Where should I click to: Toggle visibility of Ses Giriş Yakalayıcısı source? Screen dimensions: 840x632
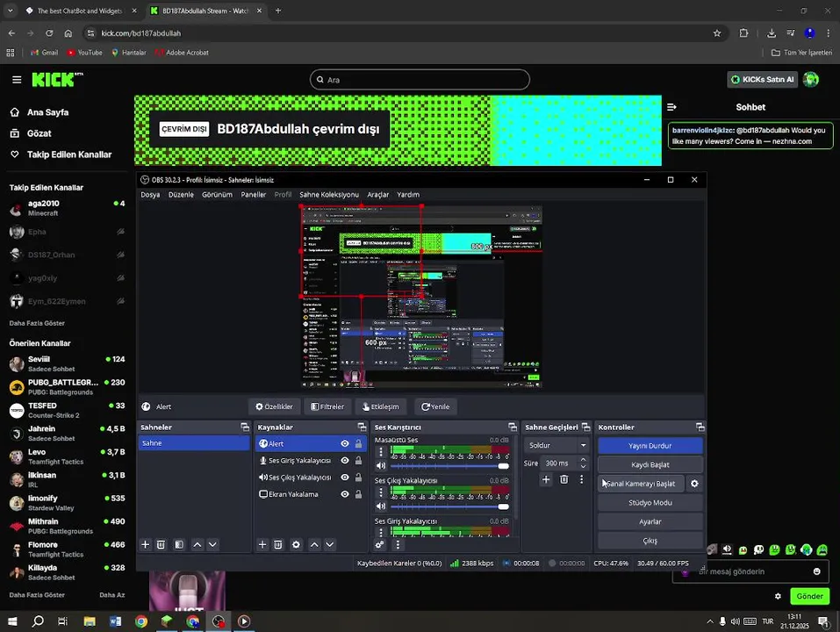345,461
